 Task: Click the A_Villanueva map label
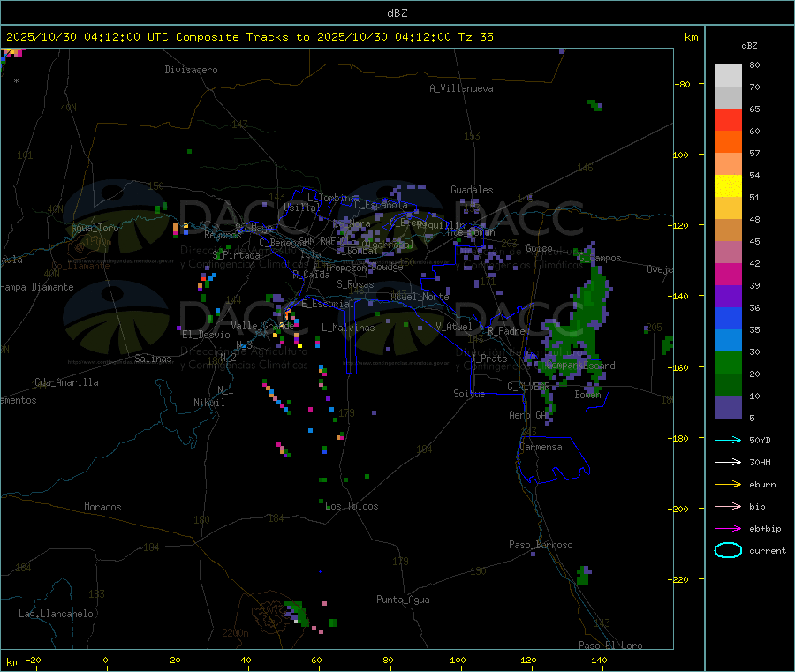461,88
